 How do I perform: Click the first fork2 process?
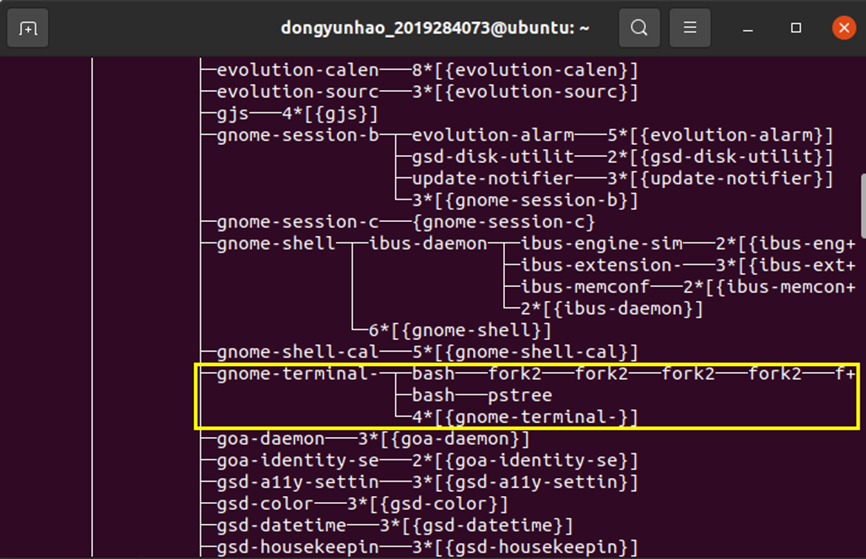[x=515, y=373]
